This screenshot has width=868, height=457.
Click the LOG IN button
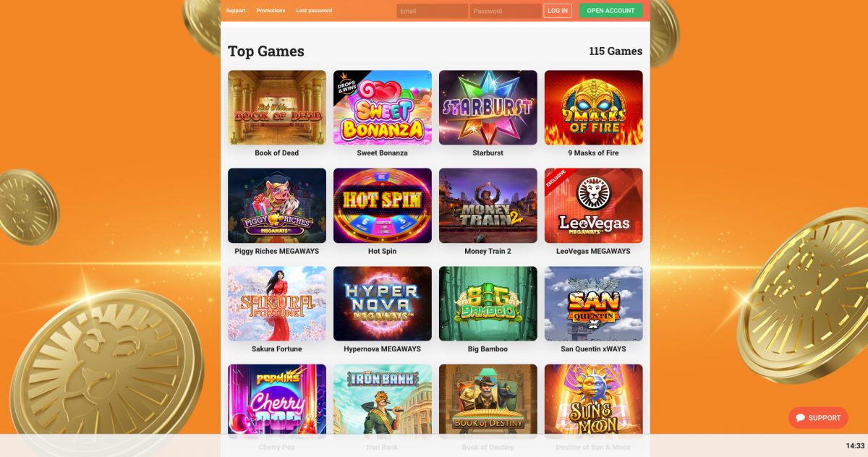558,11
